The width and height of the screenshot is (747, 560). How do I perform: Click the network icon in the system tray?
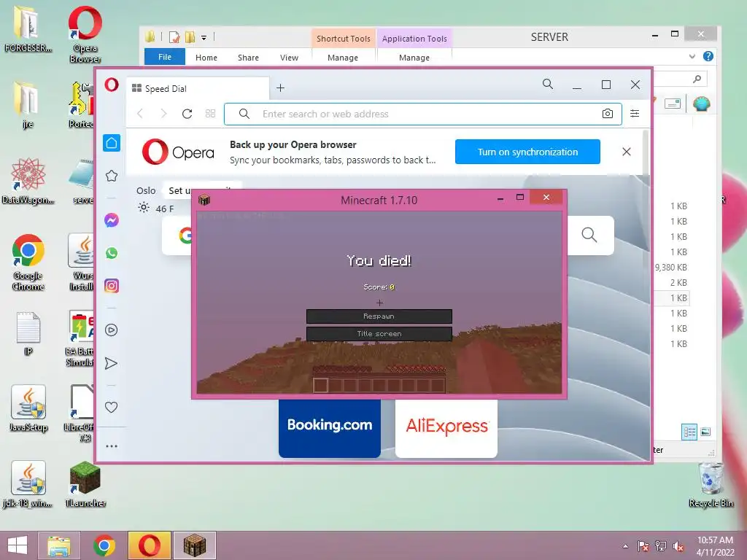click(661, 547)
